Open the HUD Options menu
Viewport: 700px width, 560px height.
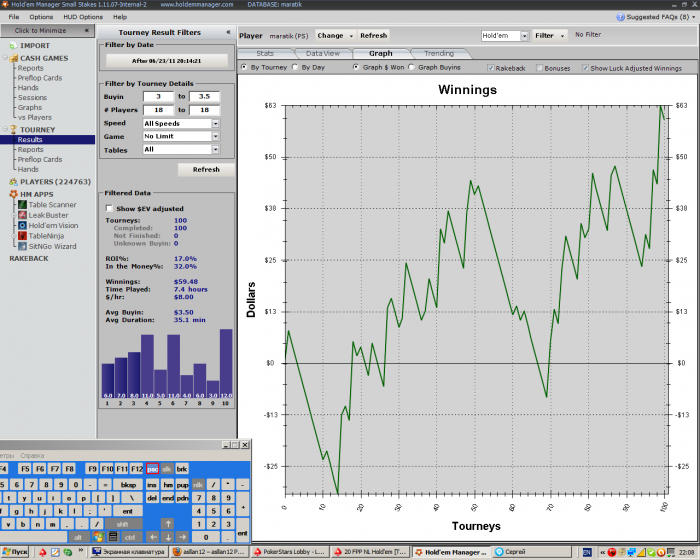[83, 17]
